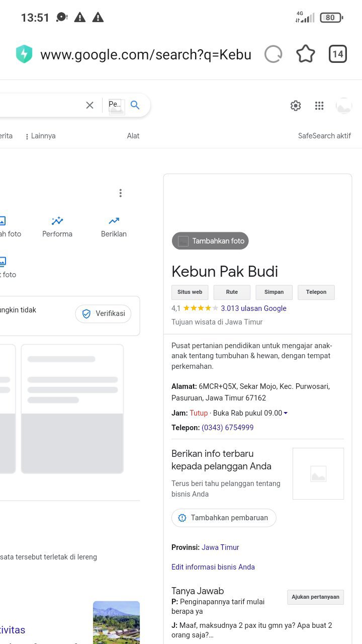
Task: Open the Lainnya more menu
Action: (x=40, y=136)
